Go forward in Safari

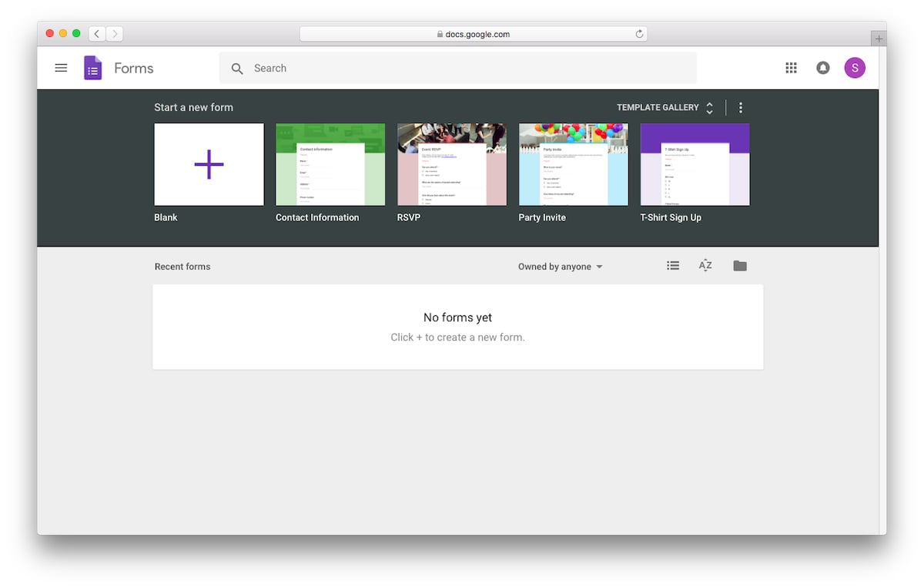click(115, 34)
